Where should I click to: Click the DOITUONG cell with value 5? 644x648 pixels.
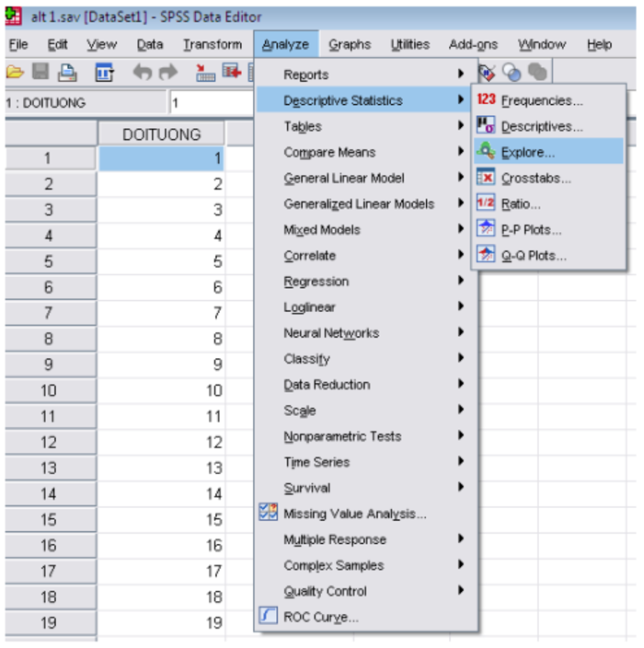pyautogui.click(x=162, y=261)
